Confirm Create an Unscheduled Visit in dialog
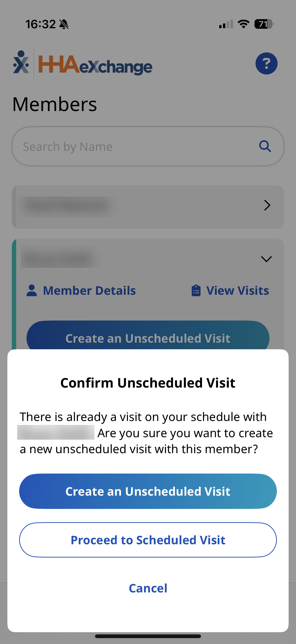The image size is (296, 644). (148, 491)
